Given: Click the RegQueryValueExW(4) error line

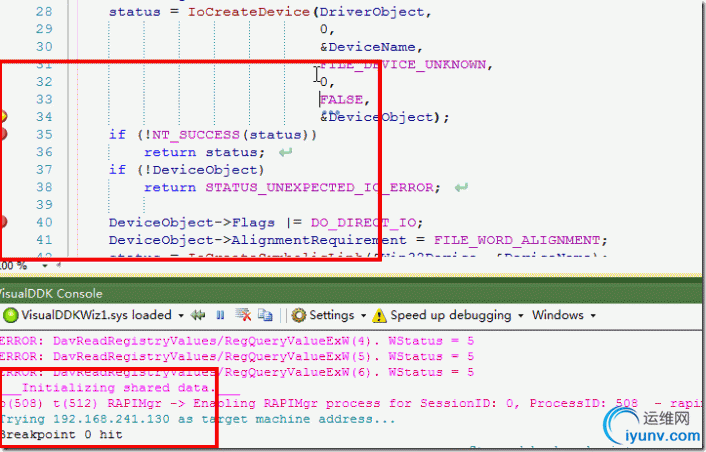Looking at the screenshot, I should pyautogui.click(x=237, y=341).
